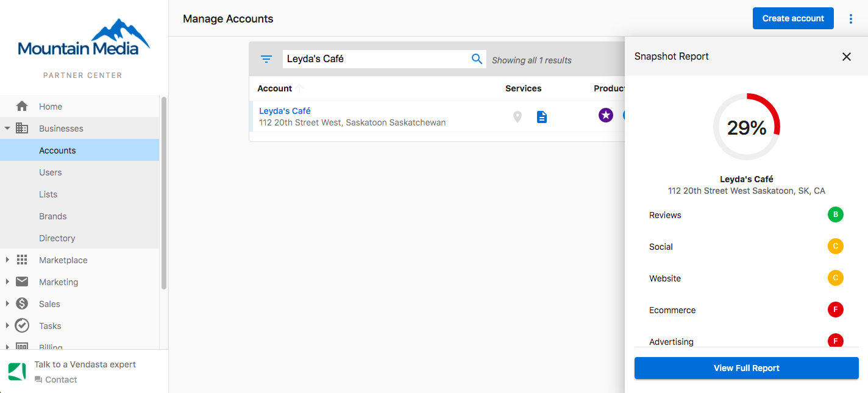Open the snapshot report document icon
The width and height of the screenshot is (868, 393).
(542, 116)
